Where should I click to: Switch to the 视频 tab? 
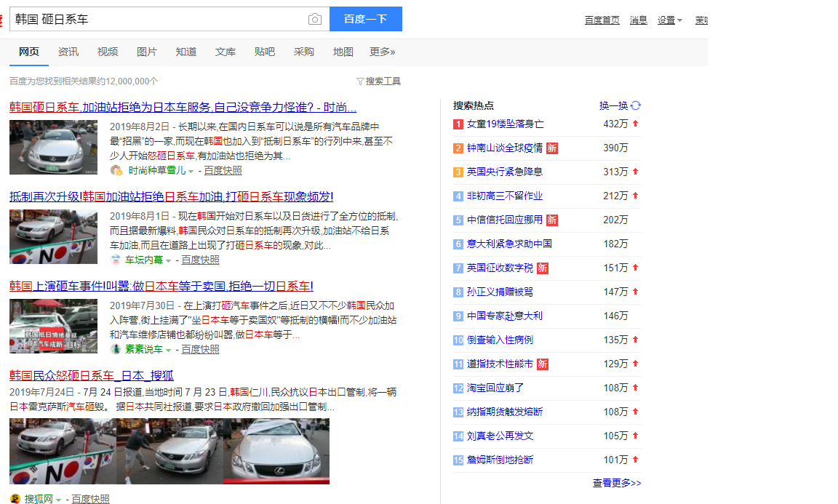pos(108,52)
